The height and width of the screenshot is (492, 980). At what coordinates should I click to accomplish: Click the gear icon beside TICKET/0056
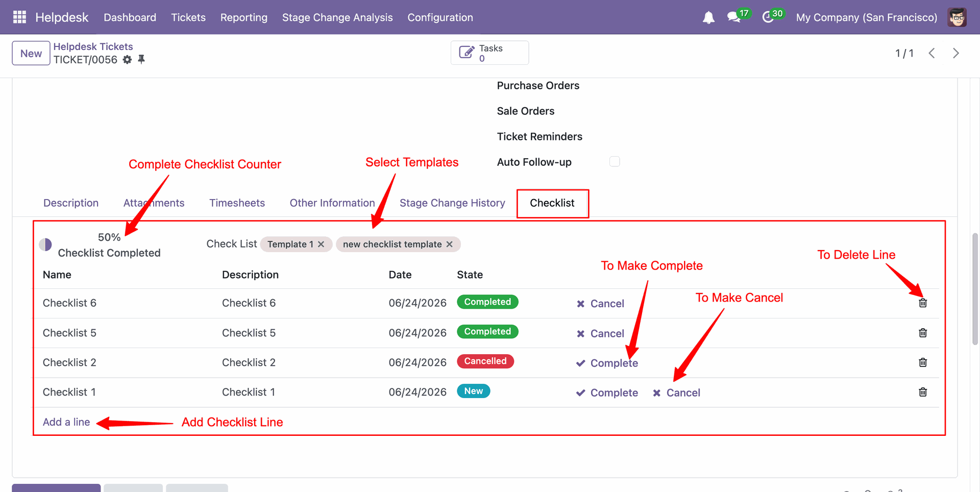pyautogui.click(x=127, y=60)
